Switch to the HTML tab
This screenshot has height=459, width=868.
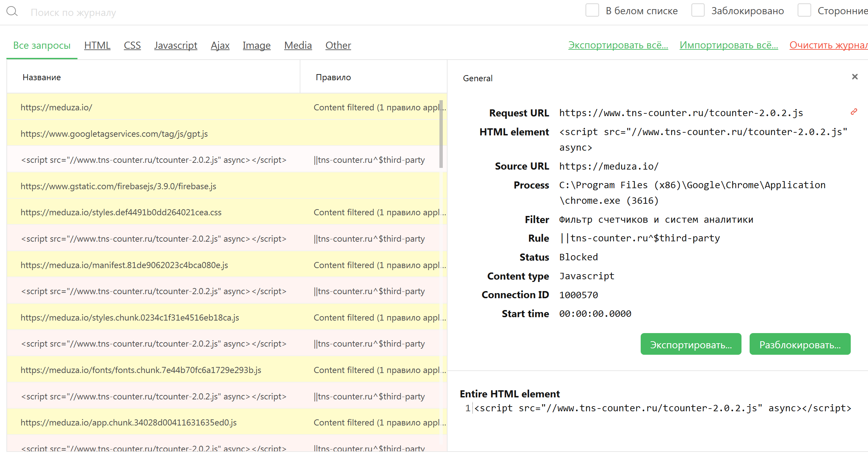tap(97, 45)
